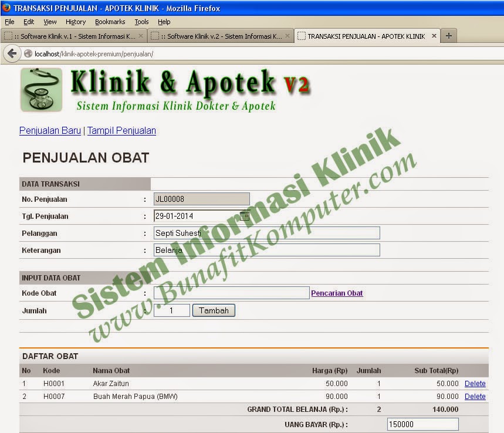The width and height of the screenshot is (504, 433).
Task: Click the Tambah button
Action: pos(214,310)
